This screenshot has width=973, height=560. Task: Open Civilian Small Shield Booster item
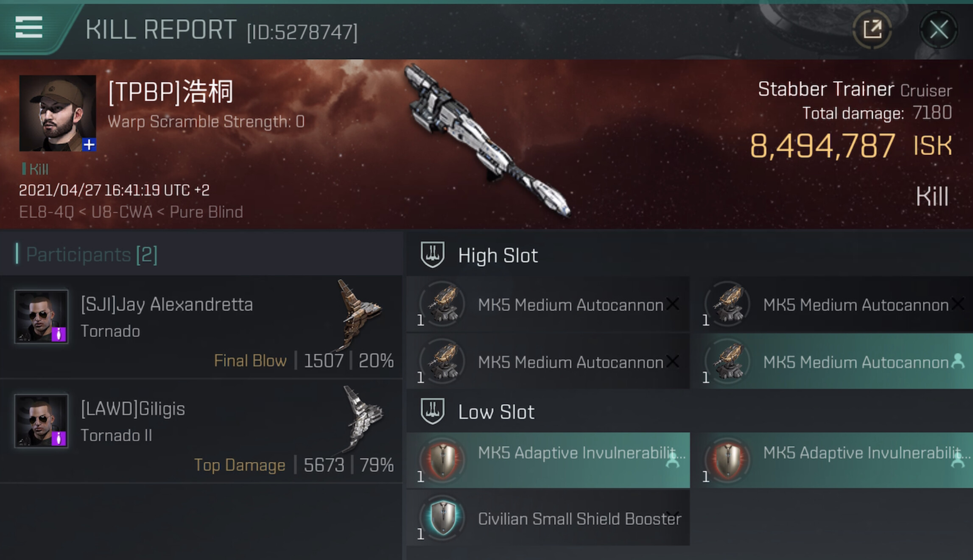point(548,518)
